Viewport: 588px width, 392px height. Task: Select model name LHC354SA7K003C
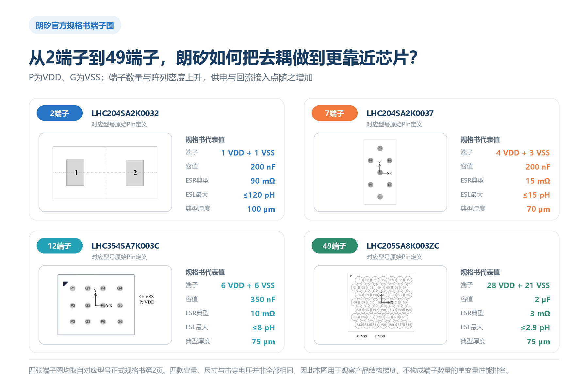[x=125, y=246]
